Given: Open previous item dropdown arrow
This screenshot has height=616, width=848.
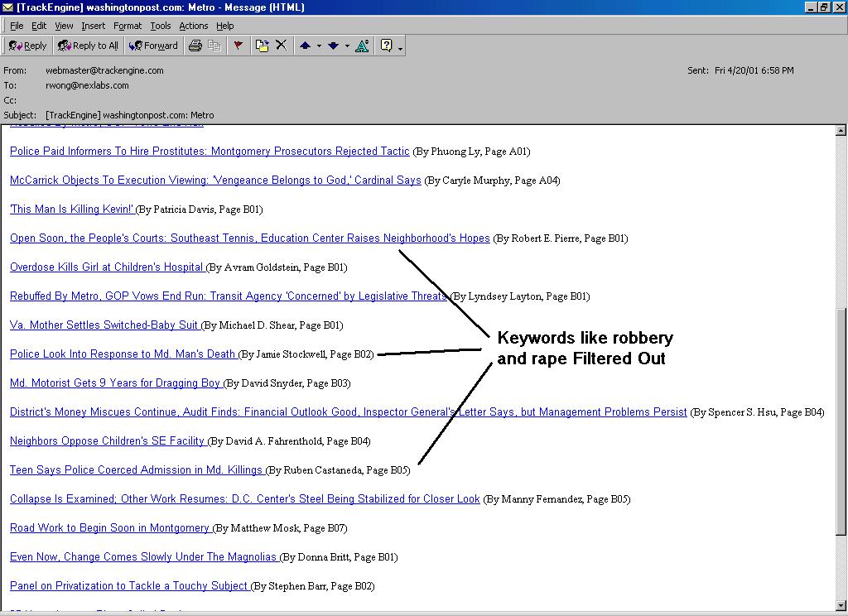Looking at the screenshot, I should [x=319, y=46].
